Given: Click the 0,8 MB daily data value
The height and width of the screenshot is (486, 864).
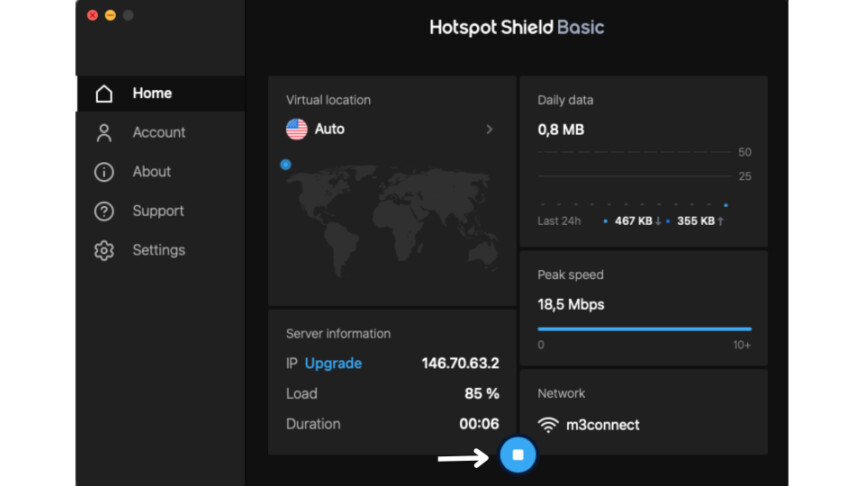Looking at the screenshot, I should (x=560, y=129).
